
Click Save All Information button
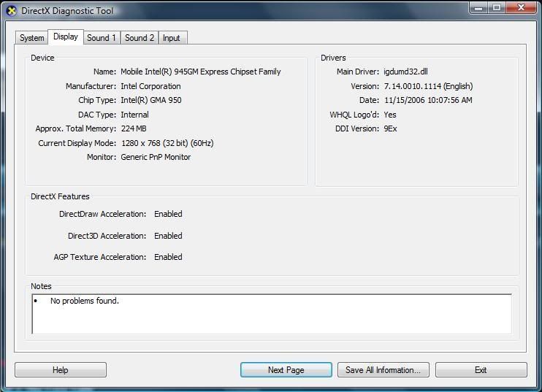(x=383, y=370)
